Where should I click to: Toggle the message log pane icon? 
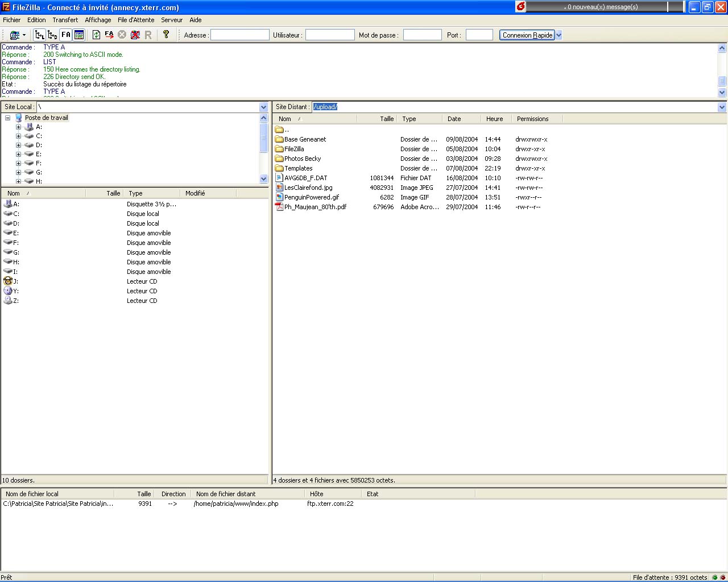point(79,35)
